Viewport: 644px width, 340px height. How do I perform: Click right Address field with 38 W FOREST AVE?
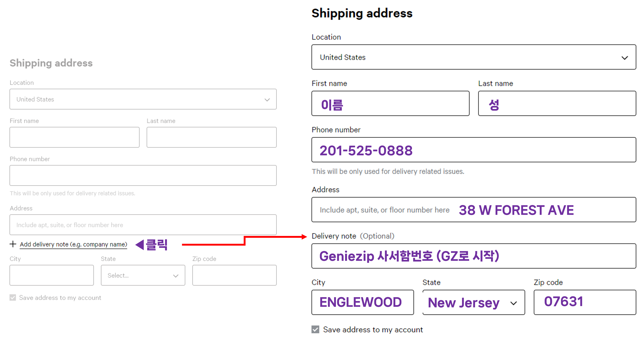474,210
